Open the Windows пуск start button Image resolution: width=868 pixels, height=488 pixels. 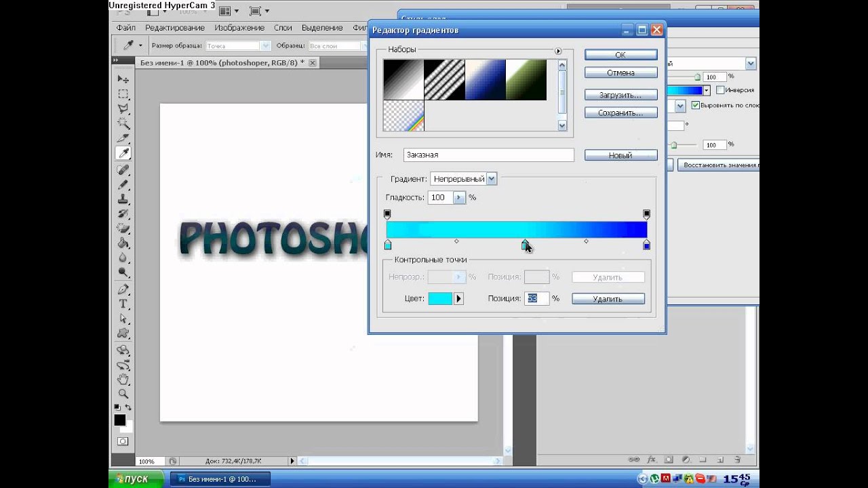click(136, 479)
